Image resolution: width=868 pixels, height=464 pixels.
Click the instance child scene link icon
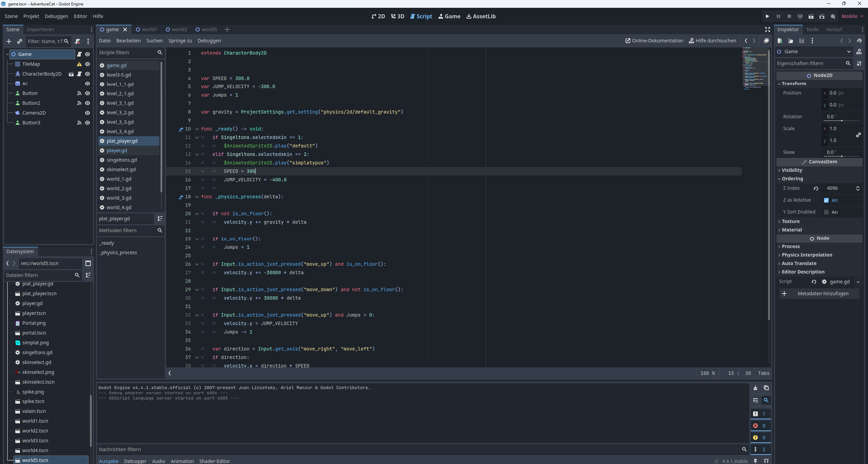20,41
